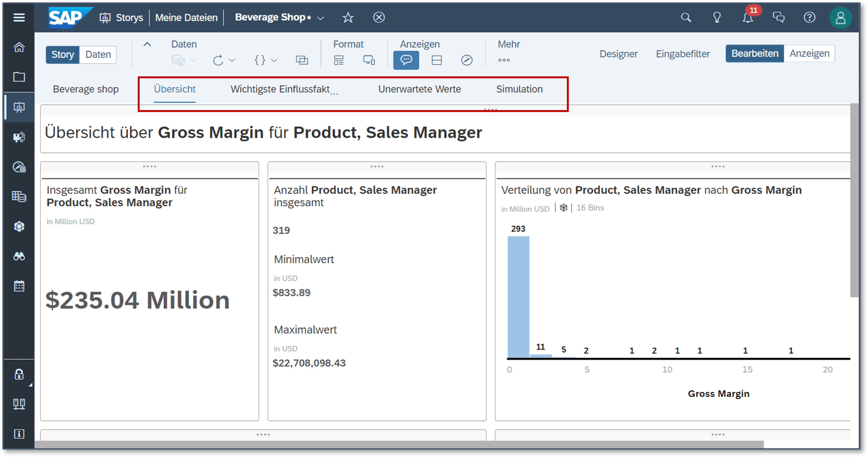Go to Home in sidebar
Image resolution: width=868 pixels, height=457 pixels.
(19, 47)
